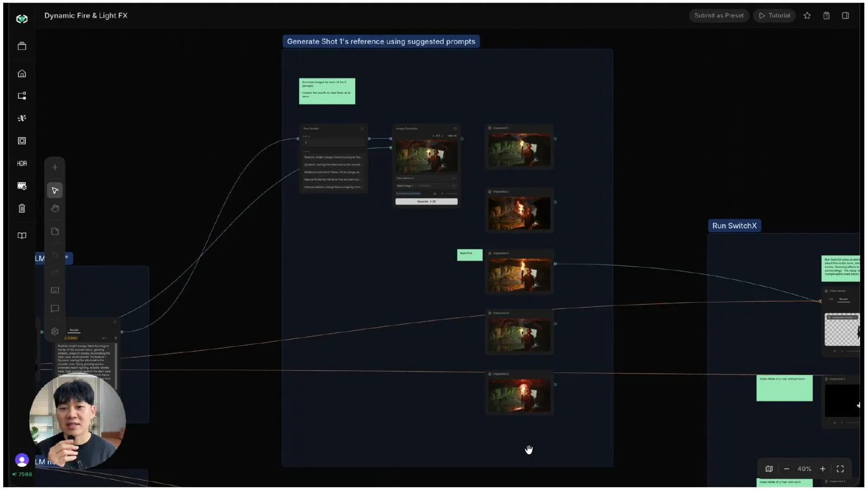Toggle the minimap view

[769, 469]
